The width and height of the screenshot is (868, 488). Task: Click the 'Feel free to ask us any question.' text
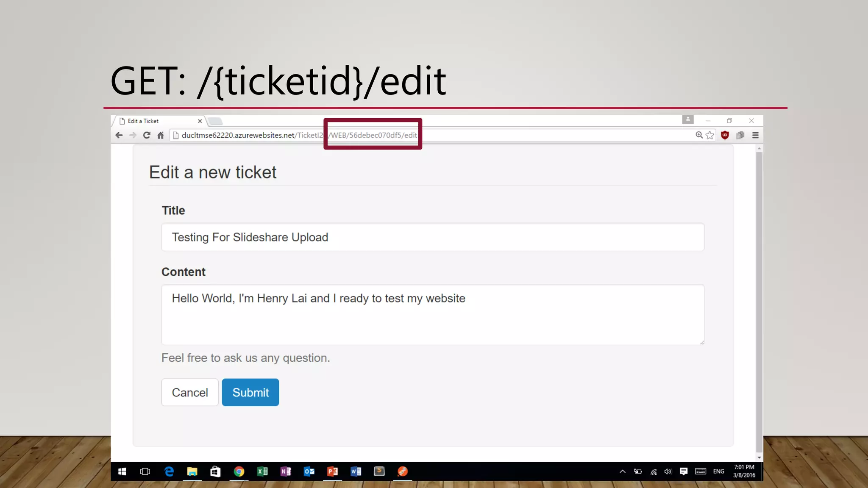(245, 358)
